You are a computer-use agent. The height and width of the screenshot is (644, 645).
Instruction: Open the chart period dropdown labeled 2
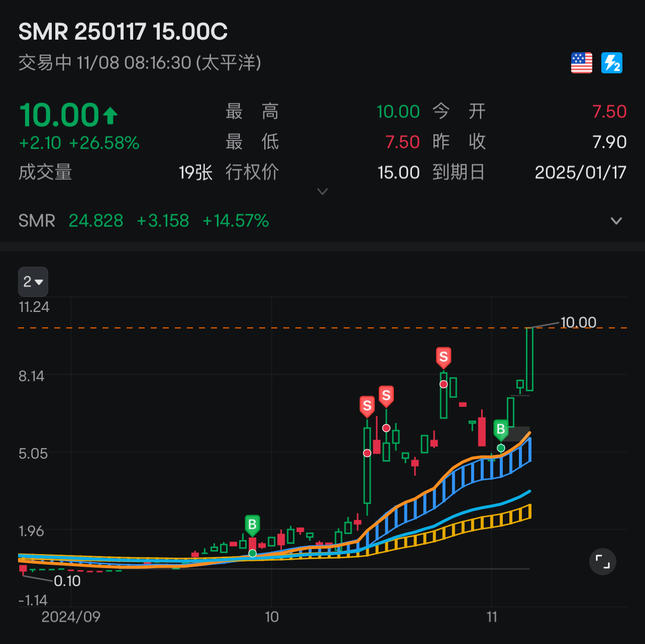[33, 282]
